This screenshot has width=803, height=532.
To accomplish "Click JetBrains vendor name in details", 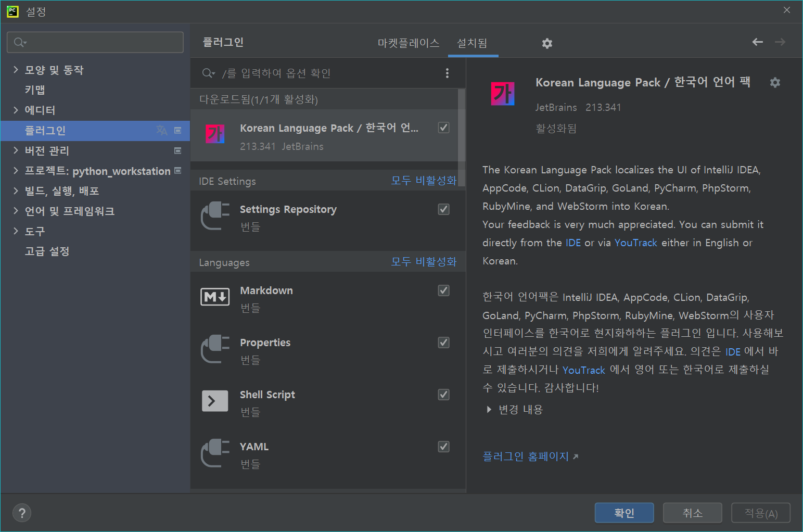I will click(556, 107).
